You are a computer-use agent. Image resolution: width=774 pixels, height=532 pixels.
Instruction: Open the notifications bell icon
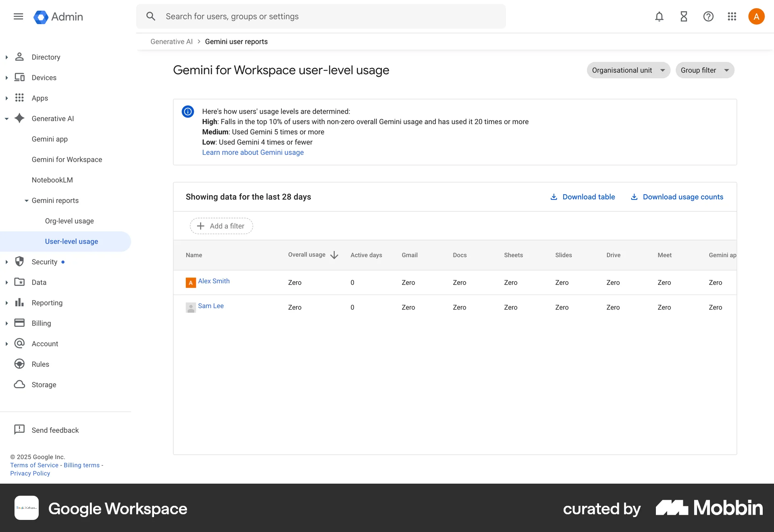pyautogui.click(x=659, y=17)
